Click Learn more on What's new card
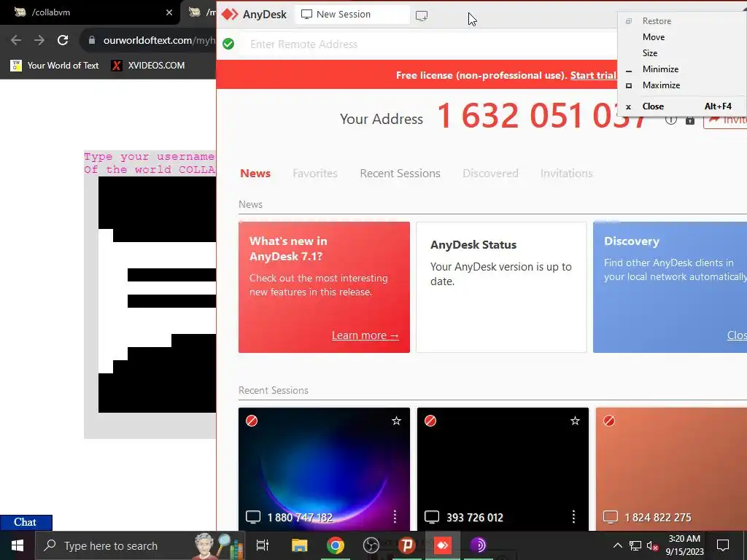The height and width of the screenshot is (560, 747). click(x=365, y=335)
